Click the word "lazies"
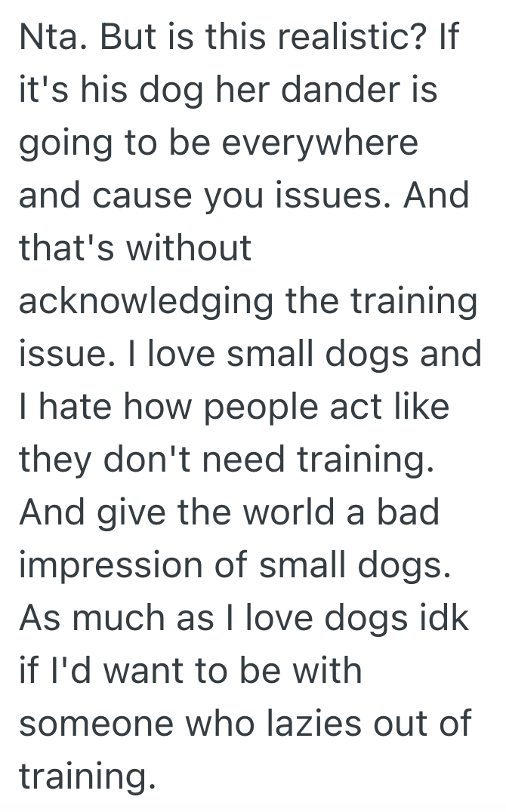506x812 pixels. coord(305,724)
